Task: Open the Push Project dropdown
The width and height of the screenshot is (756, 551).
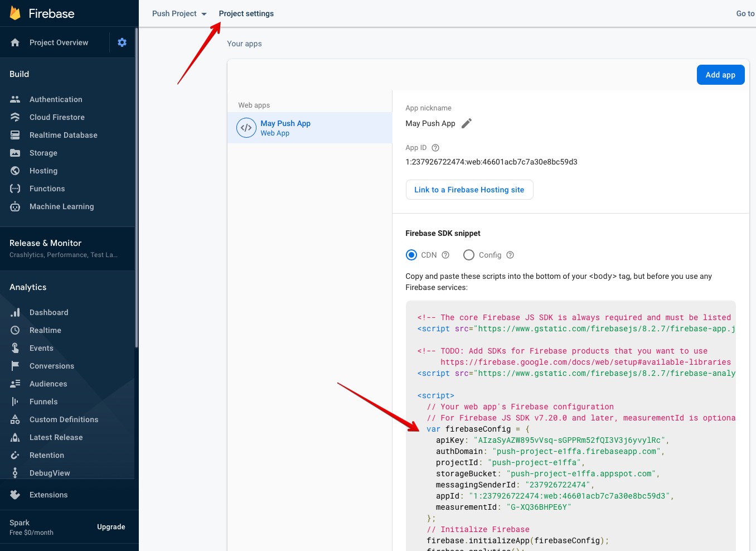Action: click(x=180, y=13)
